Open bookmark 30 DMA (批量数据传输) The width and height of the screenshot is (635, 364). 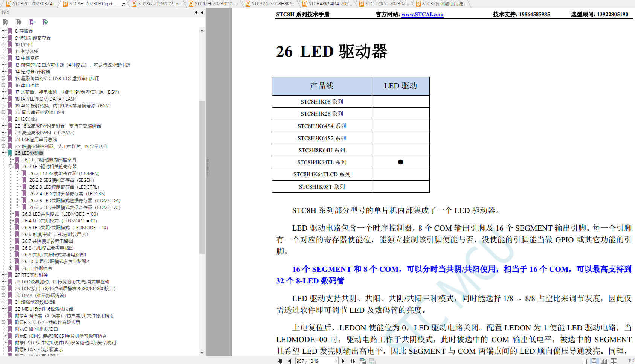click(41, 295)
